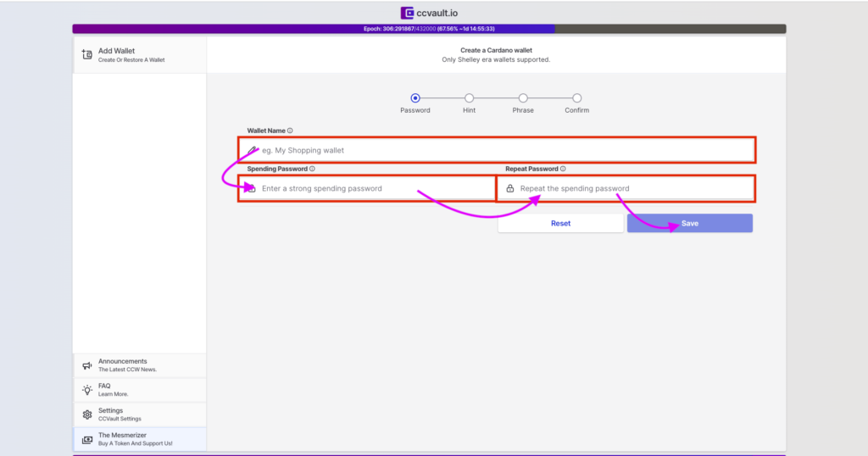Click the FAQ lightbulb icon
868x456 pixels.
coord(86,390)
